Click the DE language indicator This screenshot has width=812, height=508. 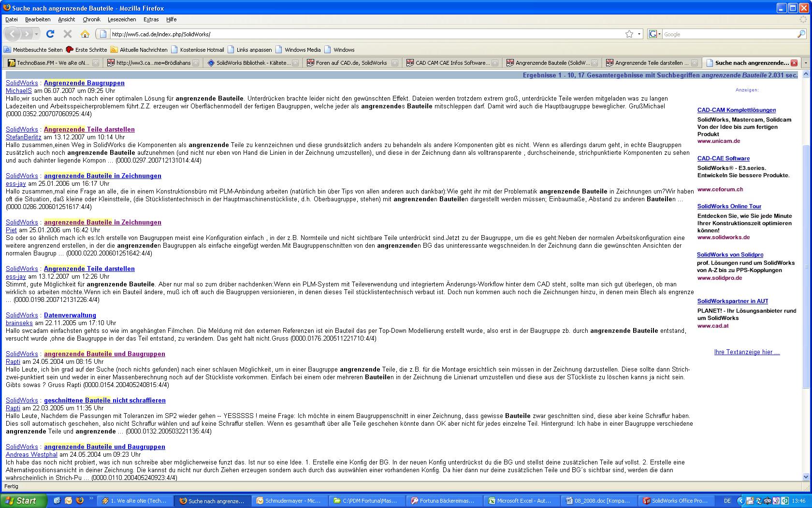click(x=727, y=501)
